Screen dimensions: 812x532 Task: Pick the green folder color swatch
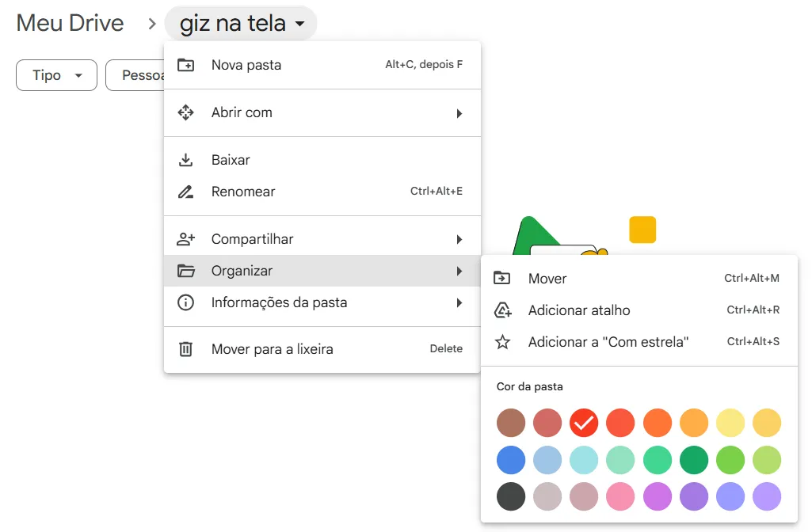[693, 460]
